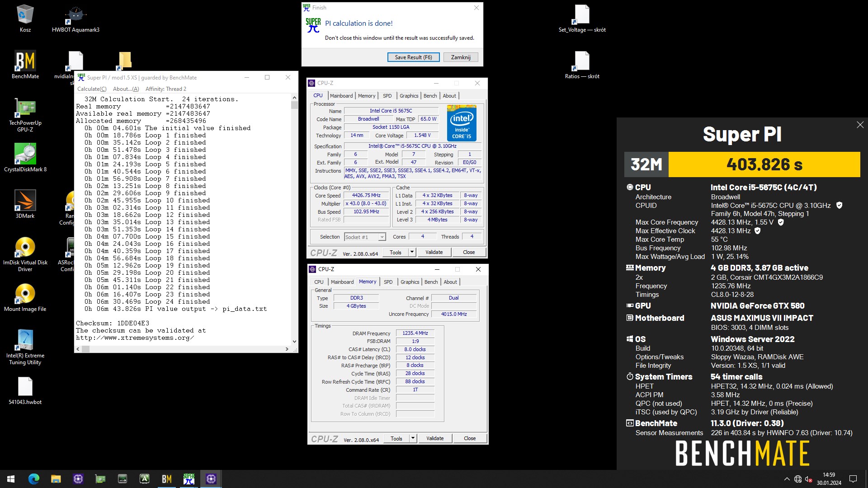
Task: Show hidden tray icons chevron
Action: [787, 479]
